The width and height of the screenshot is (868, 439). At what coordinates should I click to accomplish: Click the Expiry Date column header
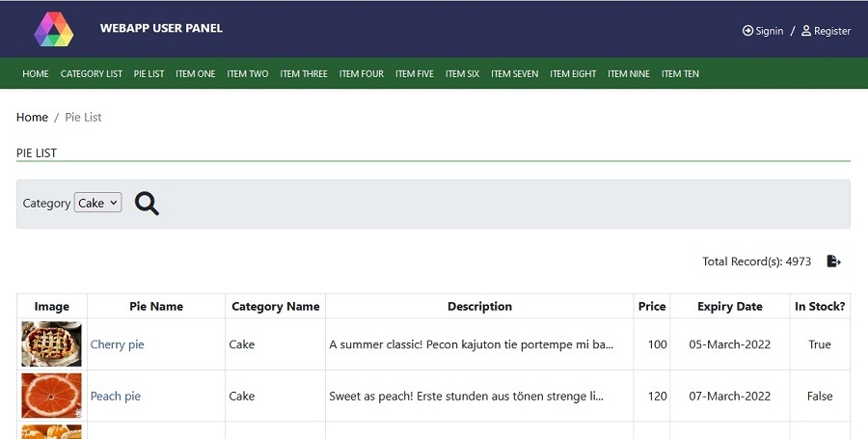pyautogui.click(x=730, y=307)
